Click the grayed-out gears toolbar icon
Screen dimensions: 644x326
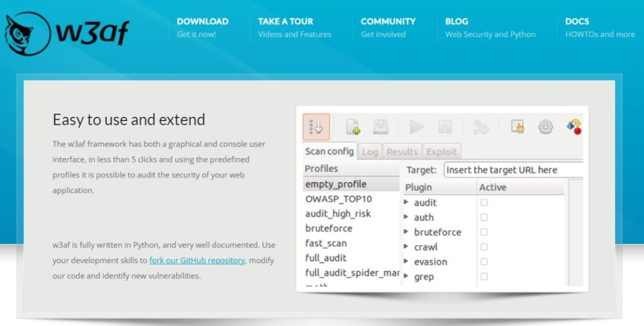tap(481, 127)
